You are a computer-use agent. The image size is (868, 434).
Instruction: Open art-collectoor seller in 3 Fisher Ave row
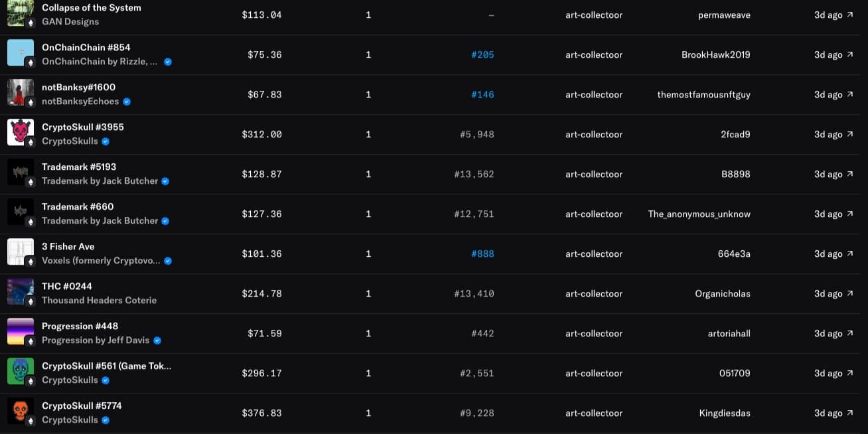tap(594, 253)
